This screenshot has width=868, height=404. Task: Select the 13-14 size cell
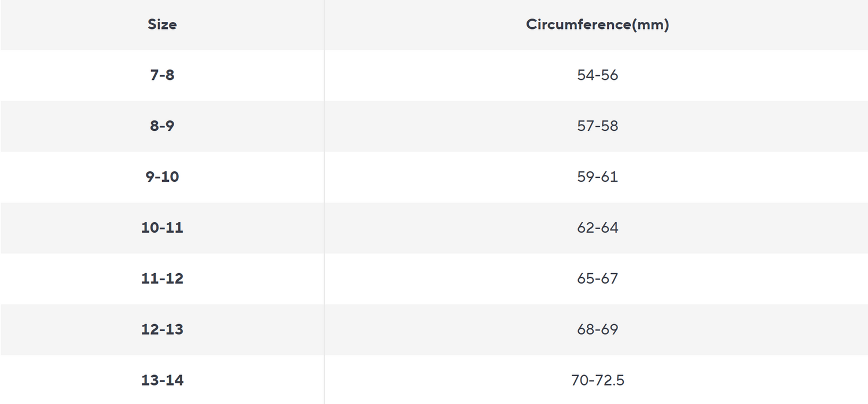(x=162, y=380)
